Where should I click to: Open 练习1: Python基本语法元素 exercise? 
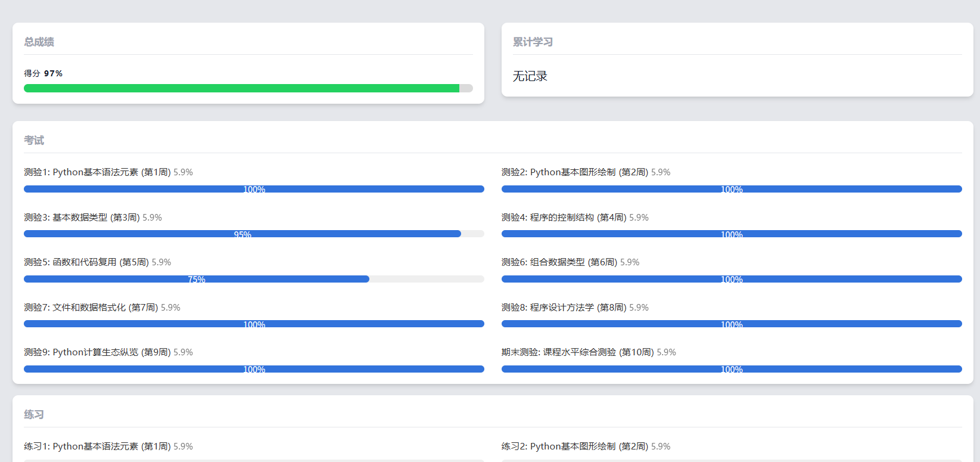pyautogui.click(x=97, y=447)
